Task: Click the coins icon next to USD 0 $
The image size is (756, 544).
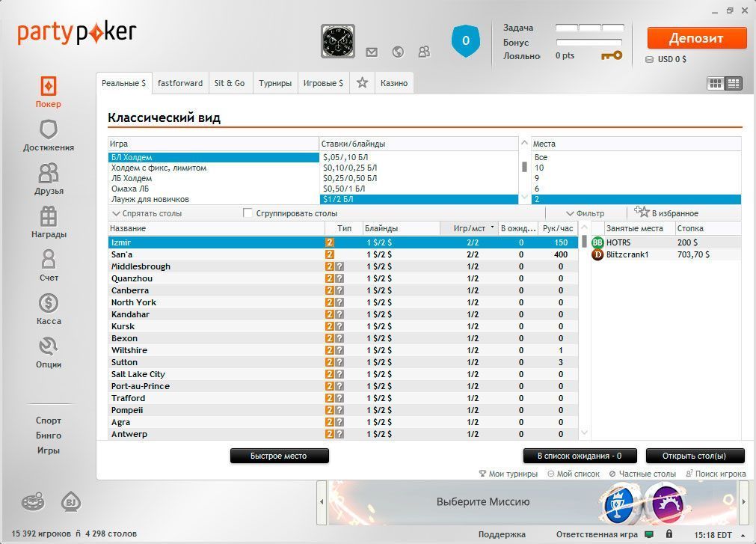Action: pos(650,59)
